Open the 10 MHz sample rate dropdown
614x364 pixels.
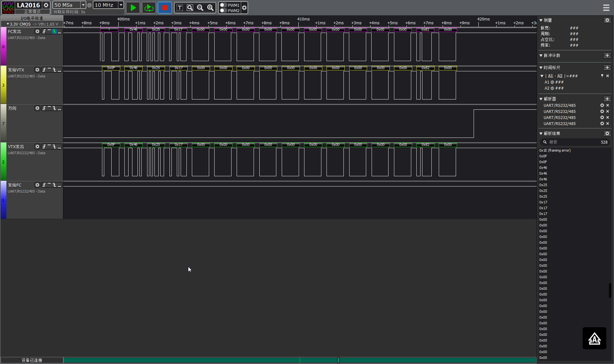[121, 5]
